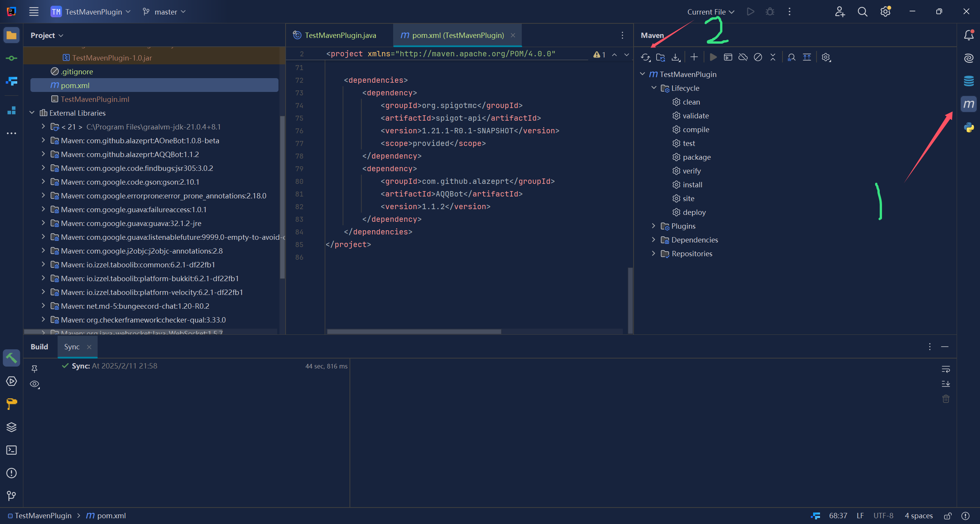Open Build panel options menu
This screenshot has height=524, width=980.
pyautogui.click(x=930, y=347)
